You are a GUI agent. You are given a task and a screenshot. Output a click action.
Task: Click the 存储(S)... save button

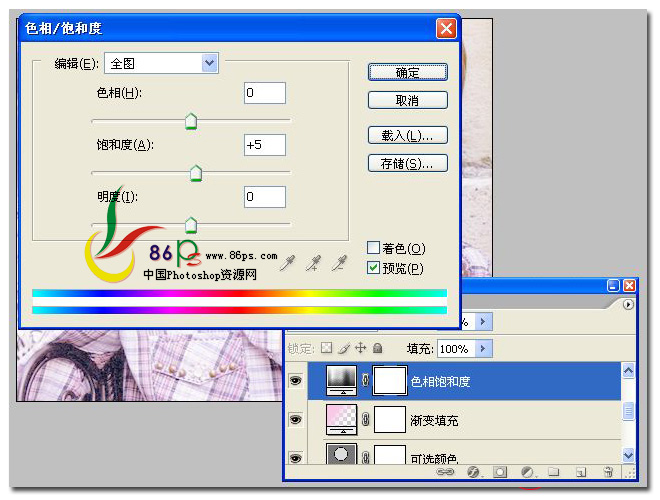point(407,163)
